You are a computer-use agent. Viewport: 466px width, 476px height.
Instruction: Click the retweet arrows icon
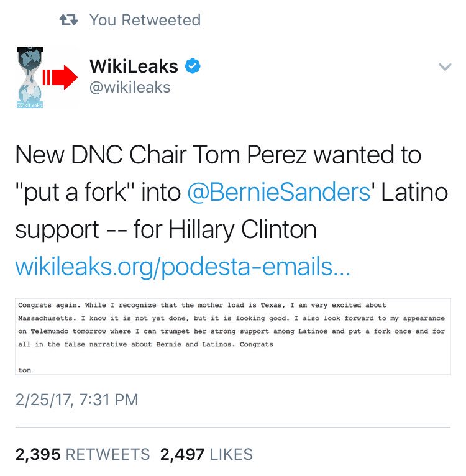68,21
